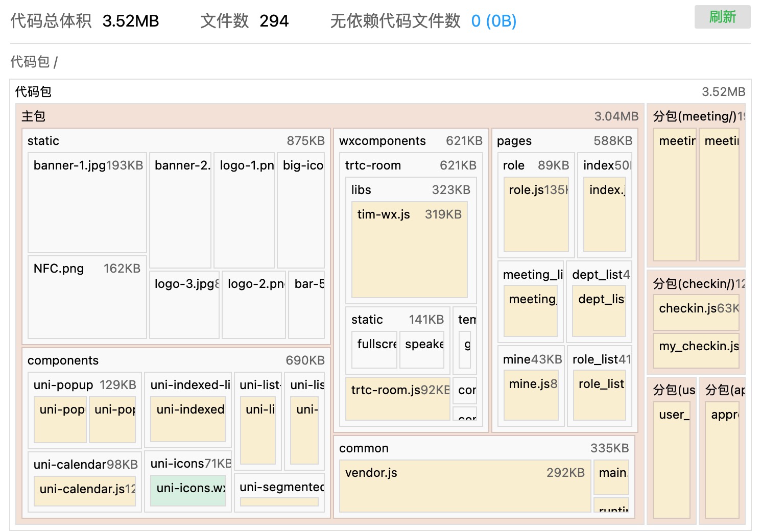Open the wxcomponents 621KB folder
This screenshot has width=761, height=532.
tap(411, 141)
